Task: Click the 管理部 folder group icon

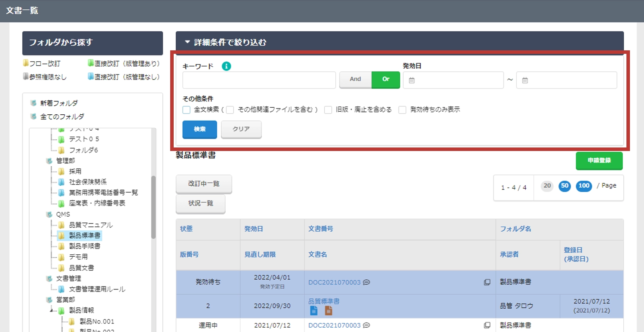Action: [49, 161]
